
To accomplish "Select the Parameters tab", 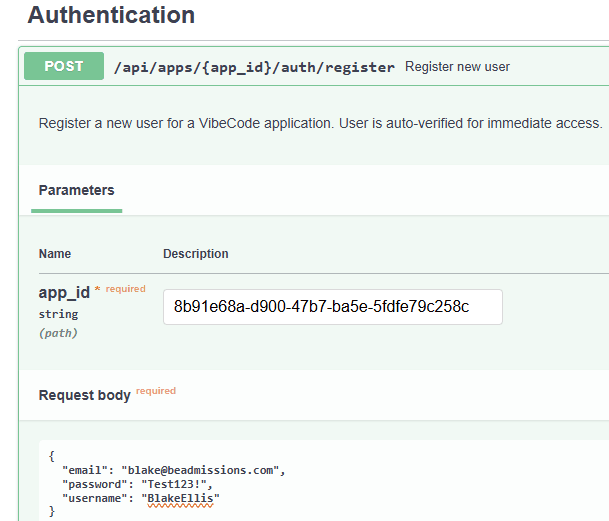I will pyautogui.click(x=76, y=190).
